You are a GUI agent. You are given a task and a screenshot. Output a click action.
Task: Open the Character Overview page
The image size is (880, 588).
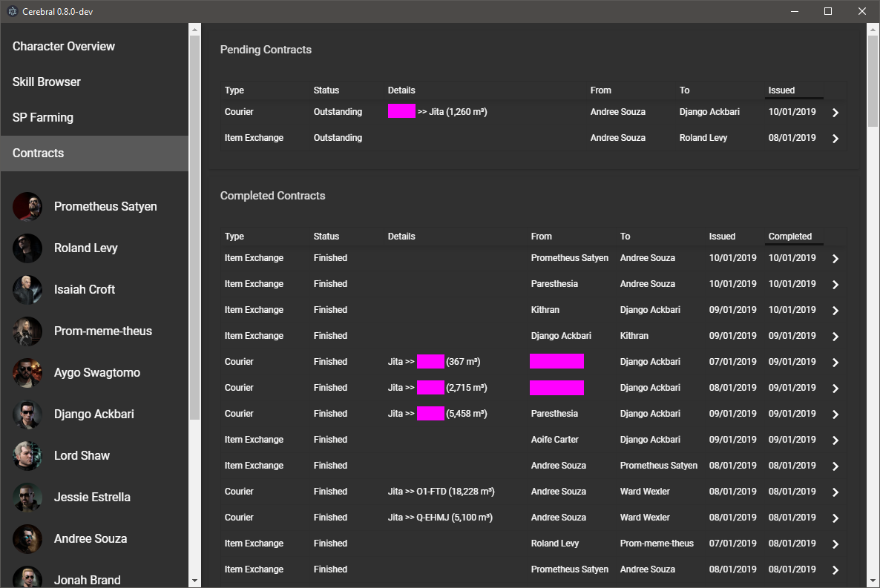(94, 47)
